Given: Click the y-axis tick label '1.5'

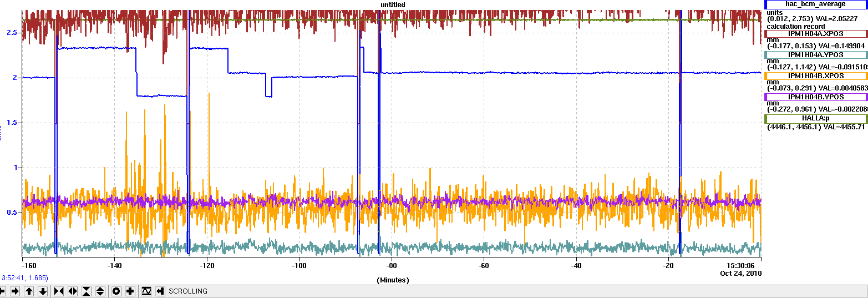Looking at the screenshot, I should tap(12, 123).
